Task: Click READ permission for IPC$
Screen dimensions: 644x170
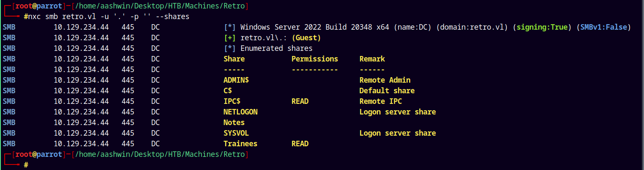Action: 300,101
